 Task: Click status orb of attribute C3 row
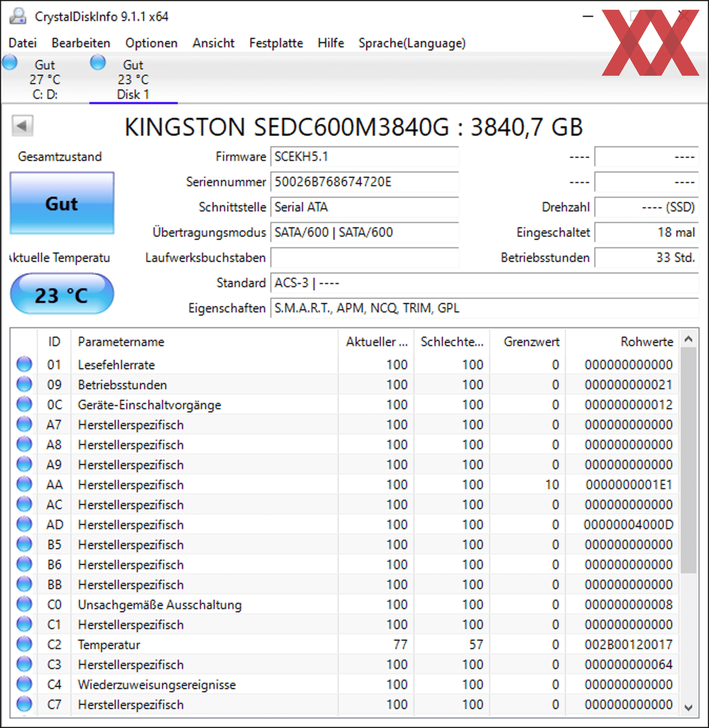pos(24,665)
